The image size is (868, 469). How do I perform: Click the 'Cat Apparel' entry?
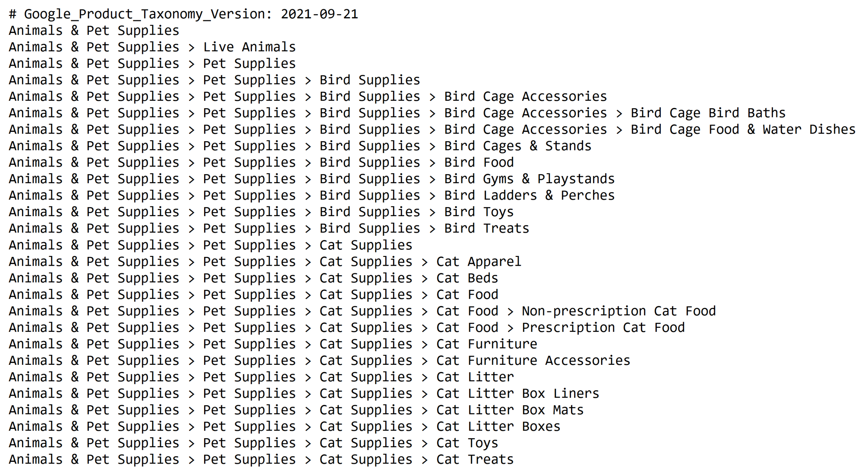point(479,262)
